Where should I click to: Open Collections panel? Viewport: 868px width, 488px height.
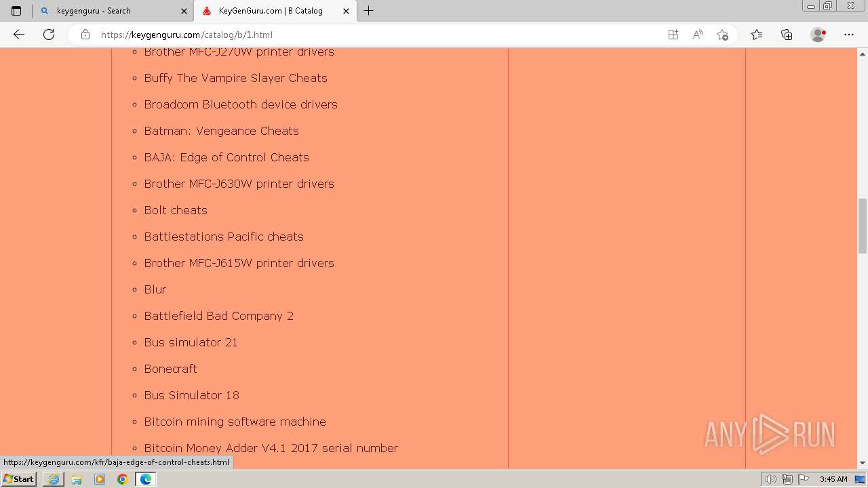tap(787, 35)
